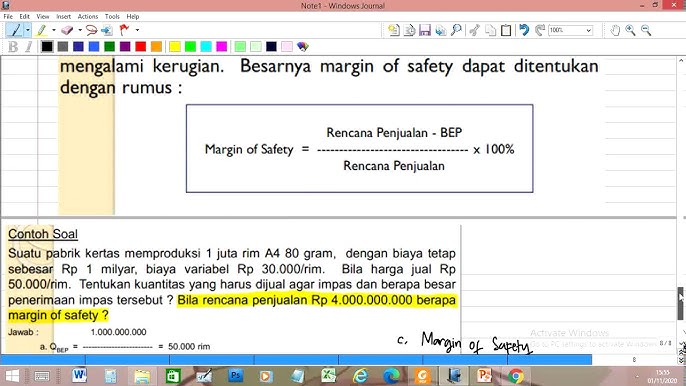Click the taskbar clock showing 01/11/2020
686x386 pixels.
(662, 377)
